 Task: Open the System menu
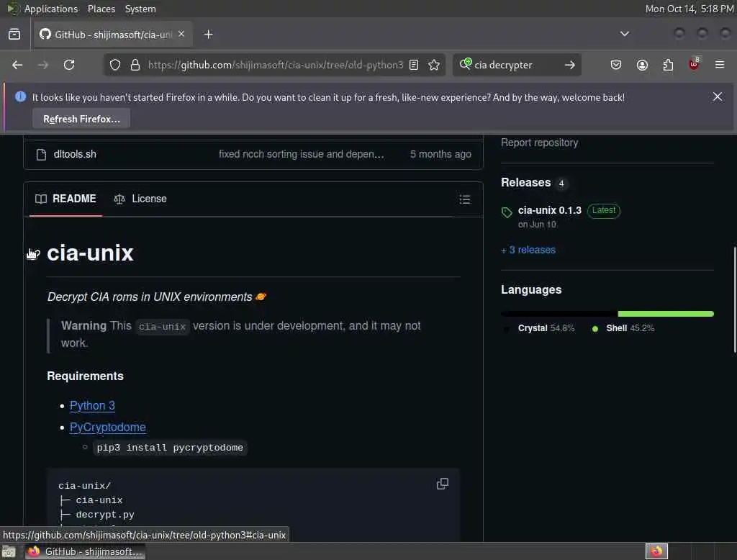pos(140,9)
